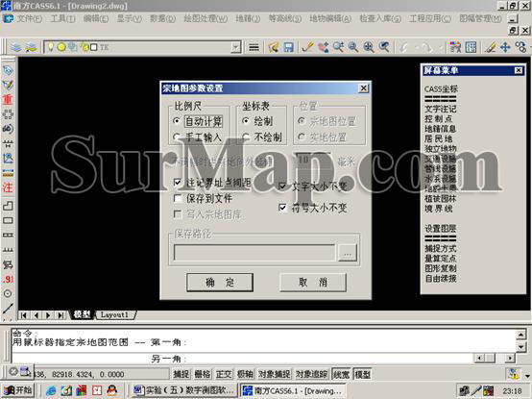Open the 工具(T) menu
This screenshot has height=399, width=532.
(x=62, y=18)
